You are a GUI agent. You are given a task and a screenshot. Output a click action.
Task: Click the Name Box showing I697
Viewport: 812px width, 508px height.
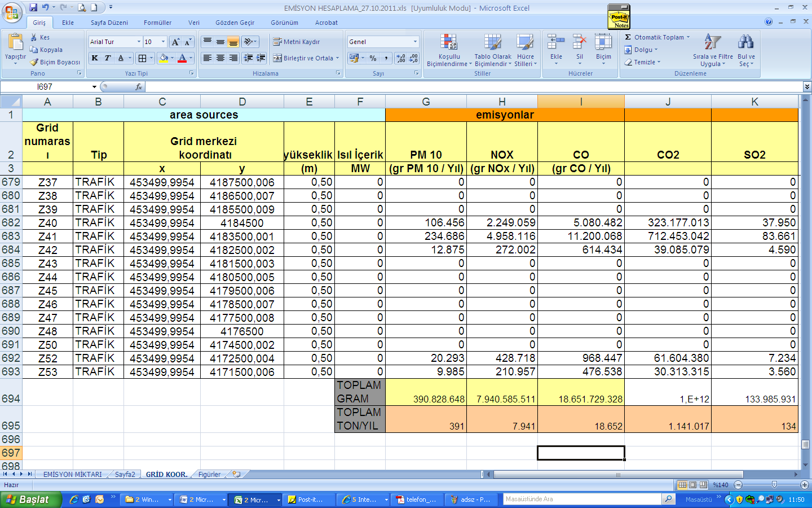(45, 87)
